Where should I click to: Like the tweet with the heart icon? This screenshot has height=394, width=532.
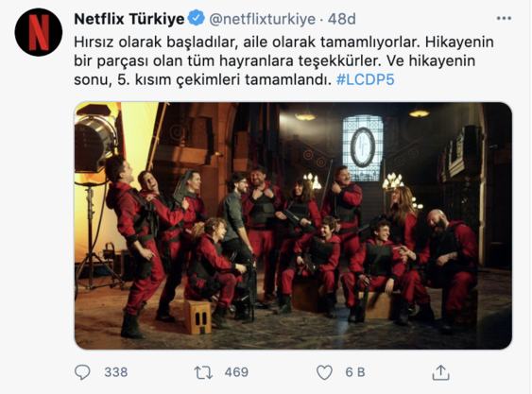324,372
